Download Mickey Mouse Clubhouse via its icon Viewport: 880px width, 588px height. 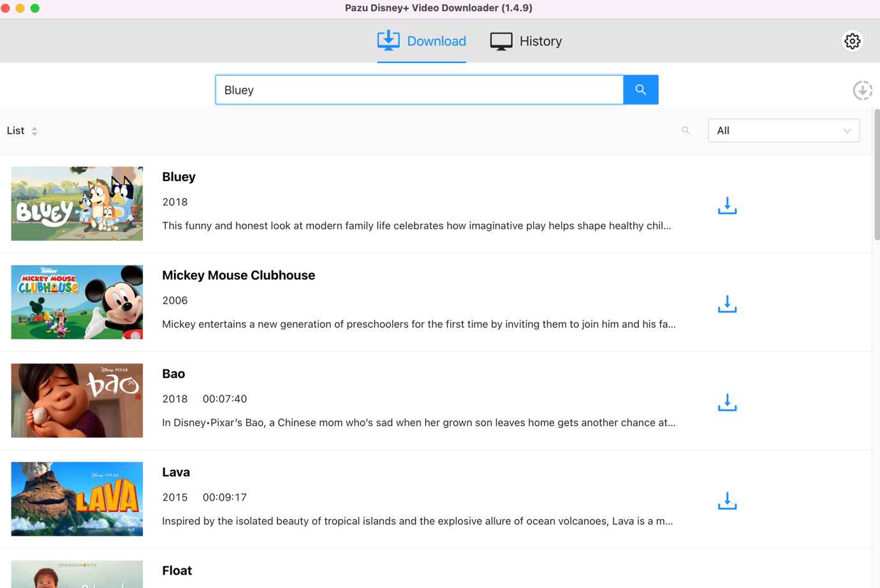tap(727, 304)
